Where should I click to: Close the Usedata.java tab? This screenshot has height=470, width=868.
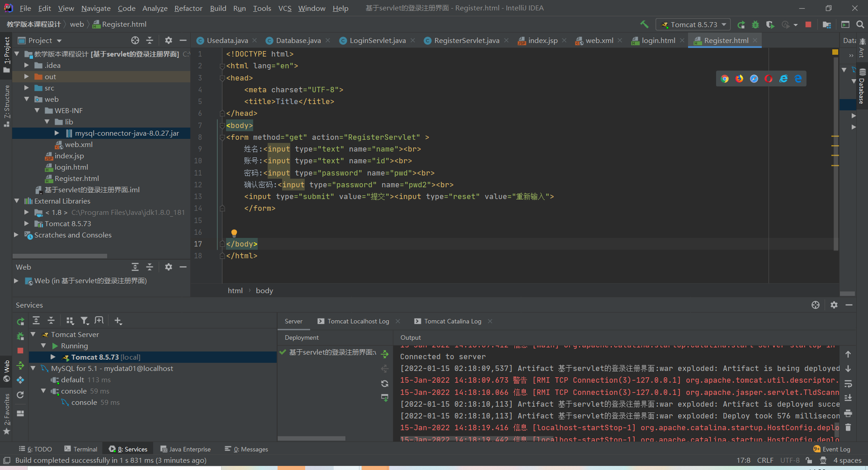pos(255,40)
